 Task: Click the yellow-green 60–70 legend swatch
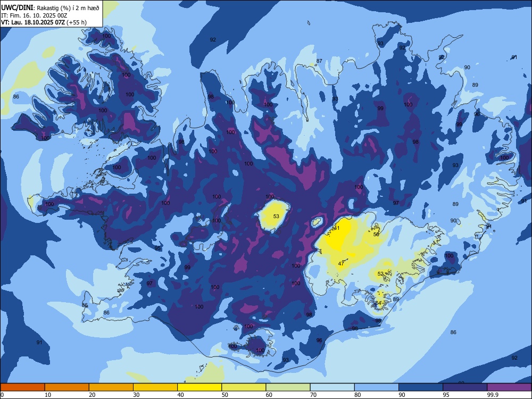pyautogui.click(x=288, y=387)
